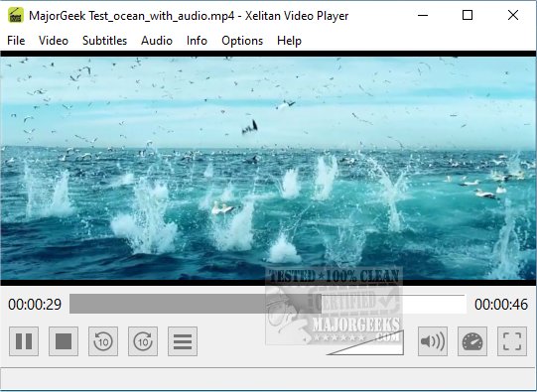The height and width of the screenshot is (392, 537).
Task: Open the Video menu
Action: (x=54, y=41)
